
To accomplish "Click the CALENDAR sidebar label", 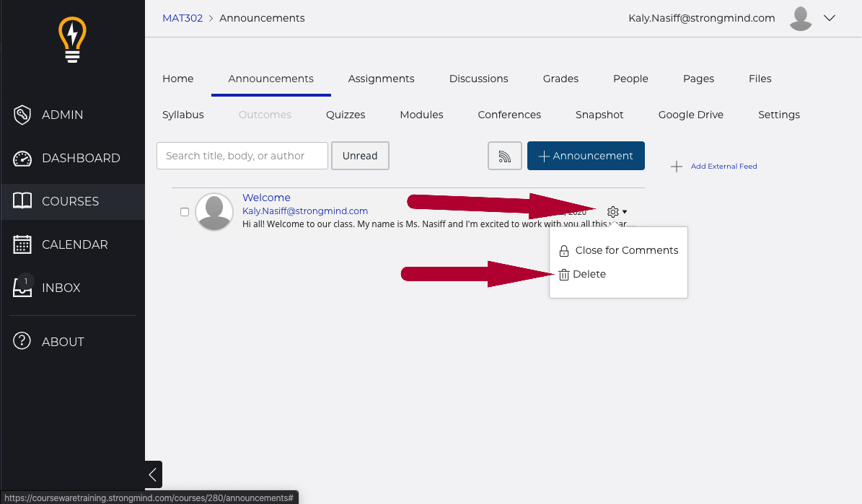I will click(75, 244).
